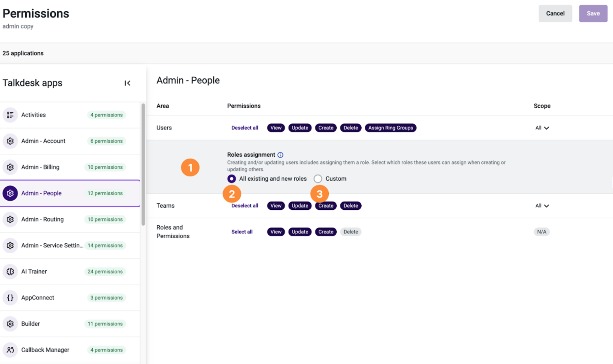Open the Users scope dropdown

pyautogui.click(x=542, y=128)
